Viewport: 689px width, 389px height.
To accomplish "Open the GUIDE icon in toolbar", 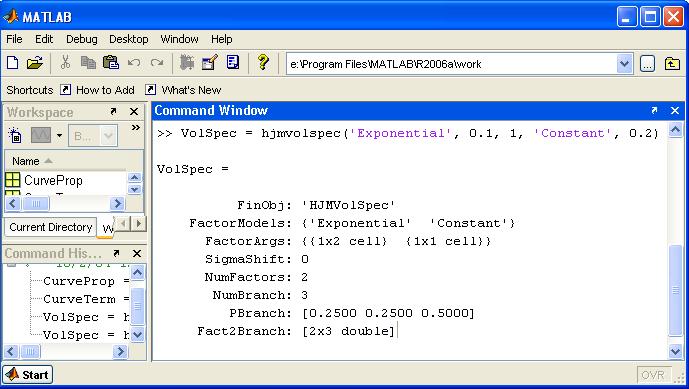I will [210, 62].
